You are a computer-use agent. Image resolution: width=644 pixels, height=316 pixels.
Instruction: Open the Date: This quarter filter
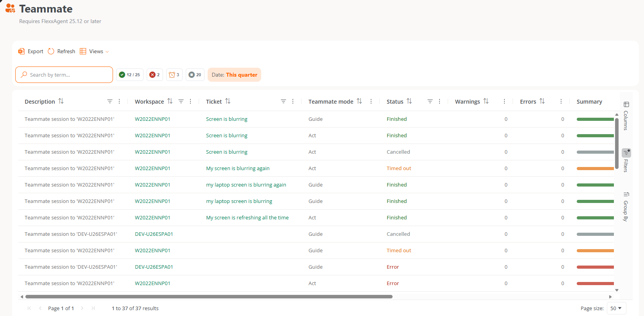click(x=234, y=75)
